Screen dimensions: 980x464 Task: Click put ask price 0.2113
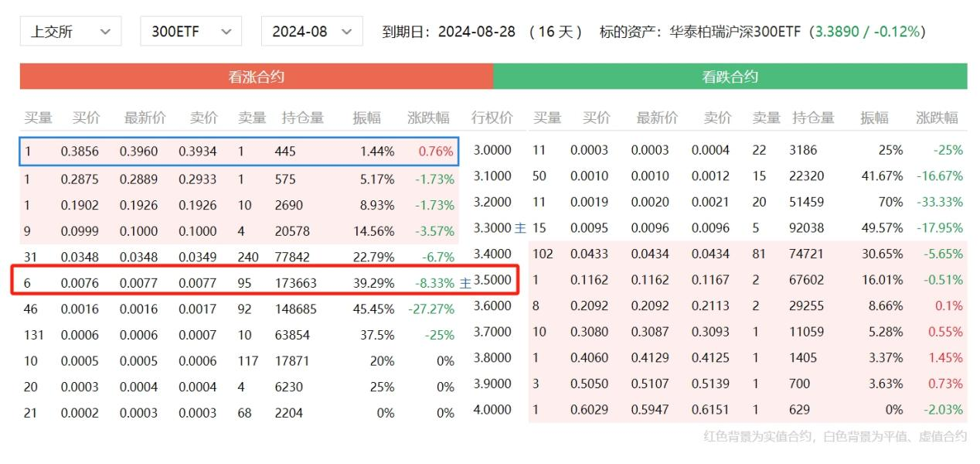(710, 305)
